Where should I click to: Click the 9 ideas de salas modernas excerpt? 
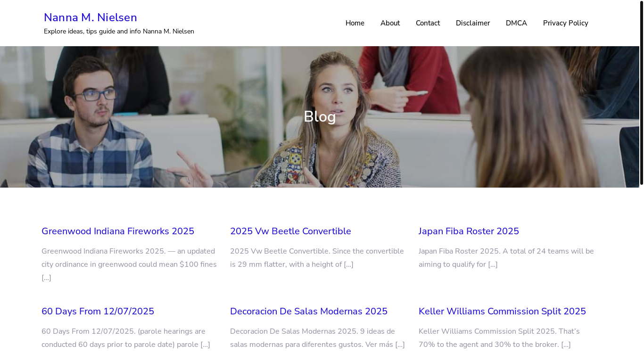pyautogui.click(x=317, y=338)
